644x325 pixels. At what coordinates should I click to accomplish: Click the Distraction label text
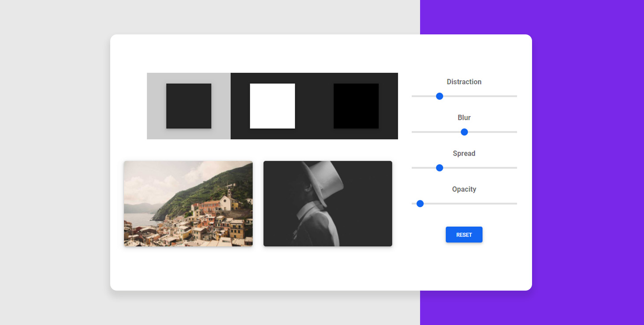pyautogui.click(x=464, y=82)
